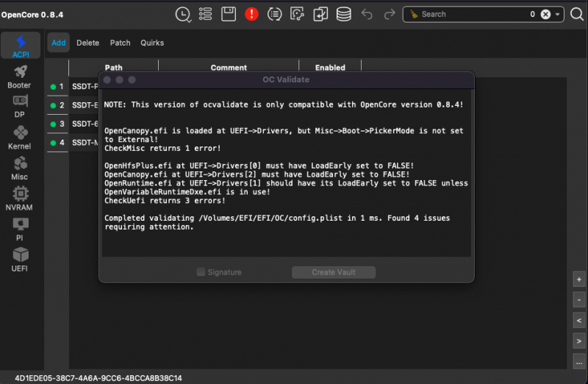Image resolution: width=588 pixels, height=384 pixels.
Task: Switch to the Patch tab
Action: [x=120, y=43]
